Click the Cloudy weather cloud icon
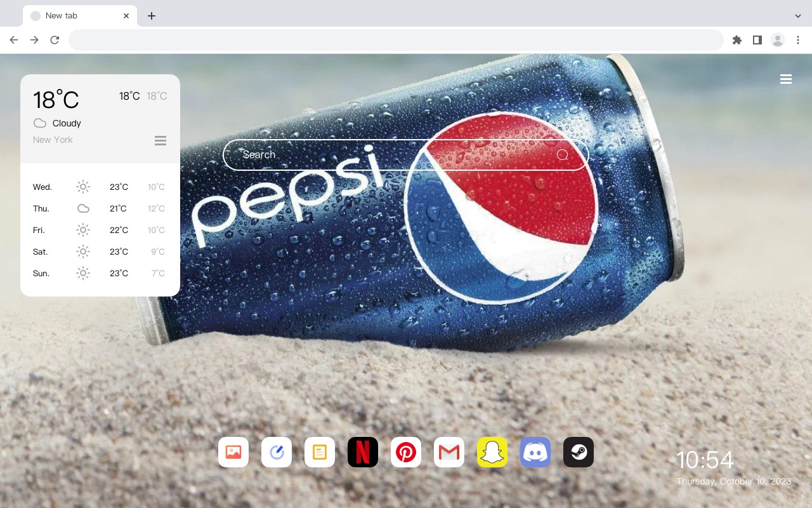The width and height of the screenshot is (812, 508). 40,123
